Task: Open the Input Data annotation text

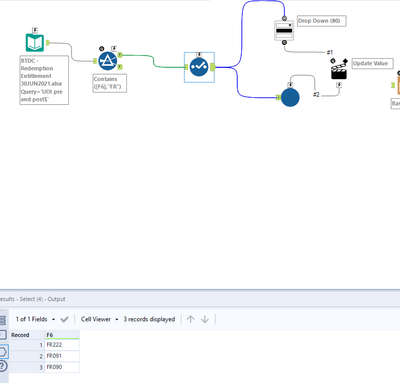Action: [x=44, y=80]
